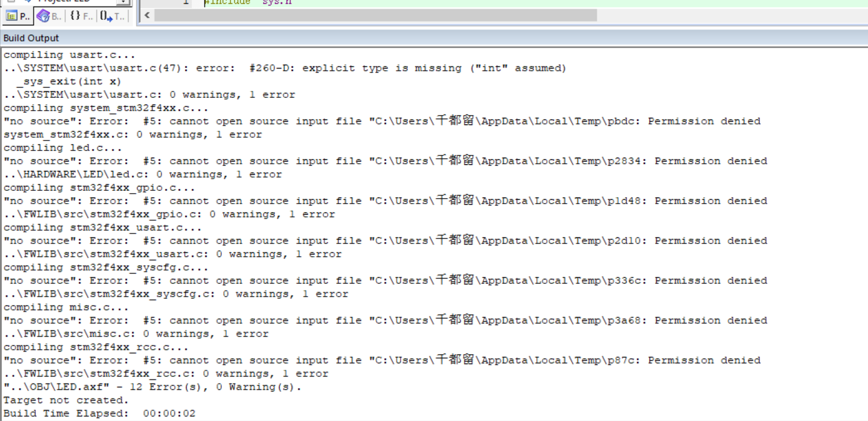Open the Templates tab
The width and height of the screenshot is (868, 421).
pos(112,16)
